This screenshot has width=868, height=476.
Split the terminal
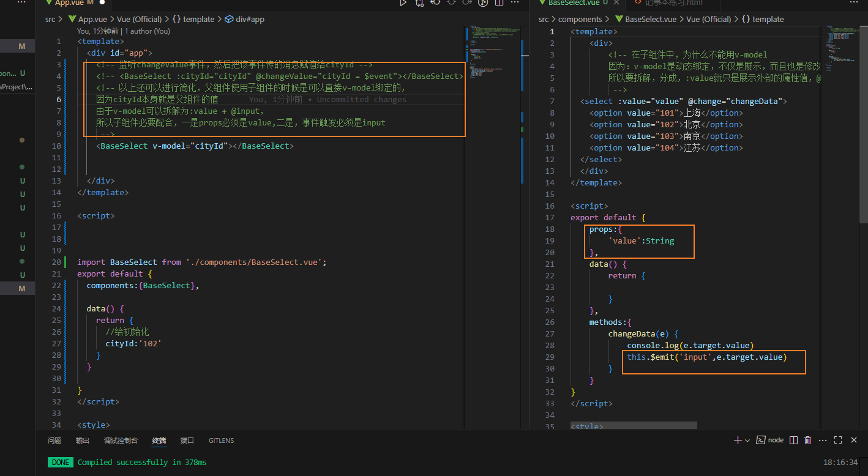793,440
